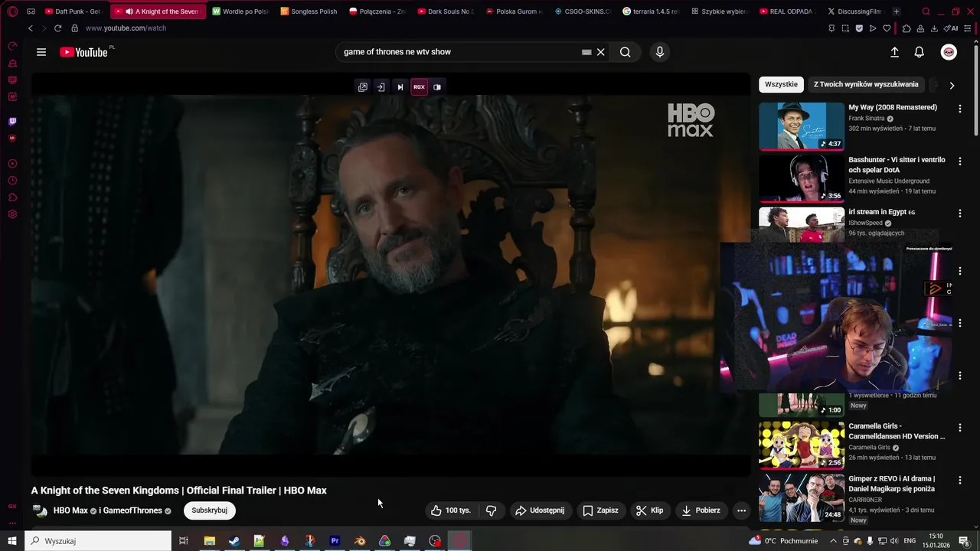Viewport: 980px width, 551px height.
Task: Show more filter chips arrow
Action: point(952,85)
